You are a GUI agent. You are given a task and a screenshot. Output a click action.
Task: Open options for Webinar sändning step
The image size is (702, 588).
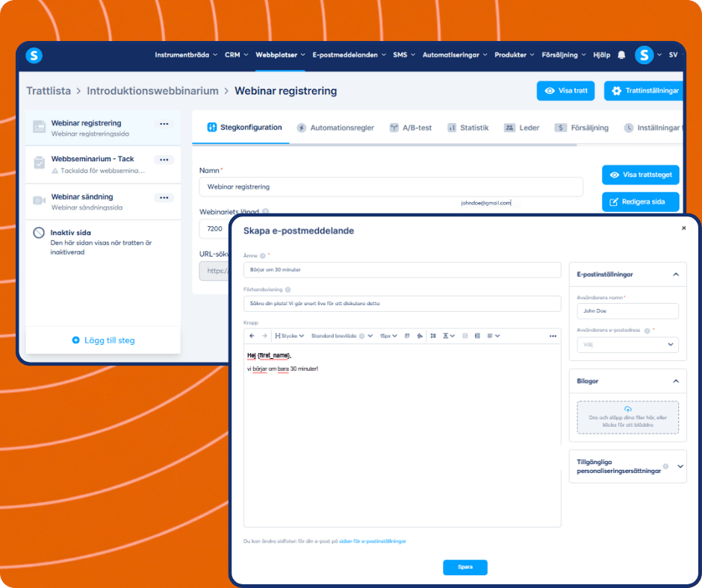tap(164, 198)
